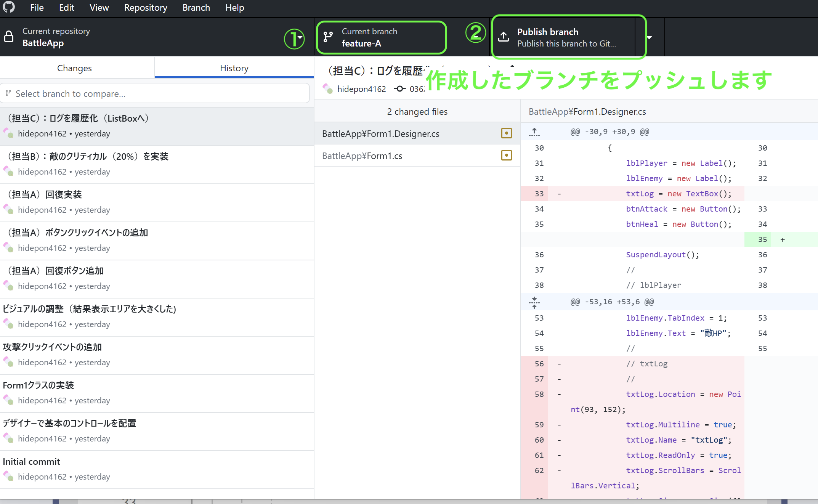Expand the Publish branch options arrow

(650, 37)
